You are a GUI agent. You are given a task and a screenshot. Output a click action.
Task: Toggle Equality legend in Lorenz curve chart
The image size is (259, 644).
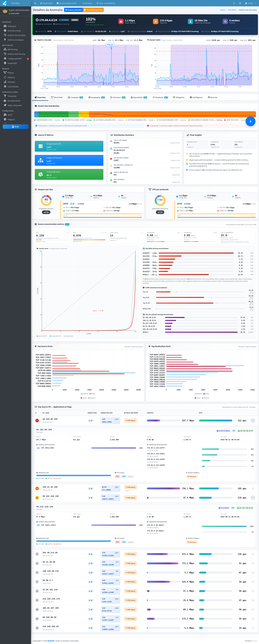[69, 336]
